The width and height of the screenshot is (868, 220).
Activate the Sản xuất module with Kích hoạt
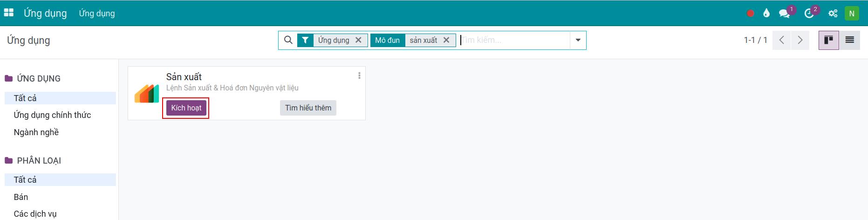tap(186, 108)
